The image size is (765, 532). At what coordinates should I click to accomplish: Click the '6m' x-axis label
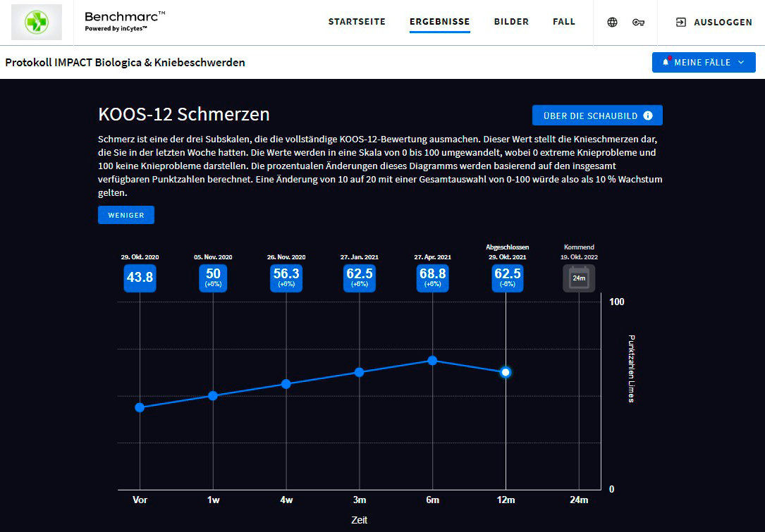coord(433,500)
